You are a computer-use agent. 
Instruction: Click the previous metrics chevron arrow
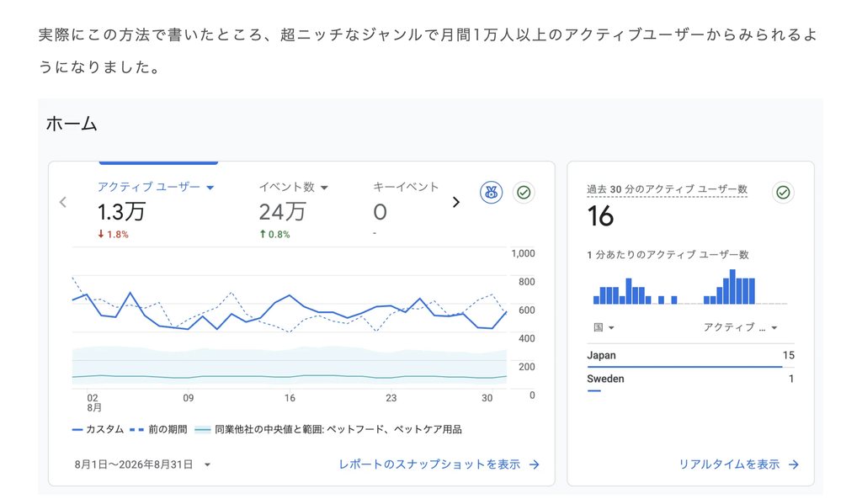[x=63, y=202]
